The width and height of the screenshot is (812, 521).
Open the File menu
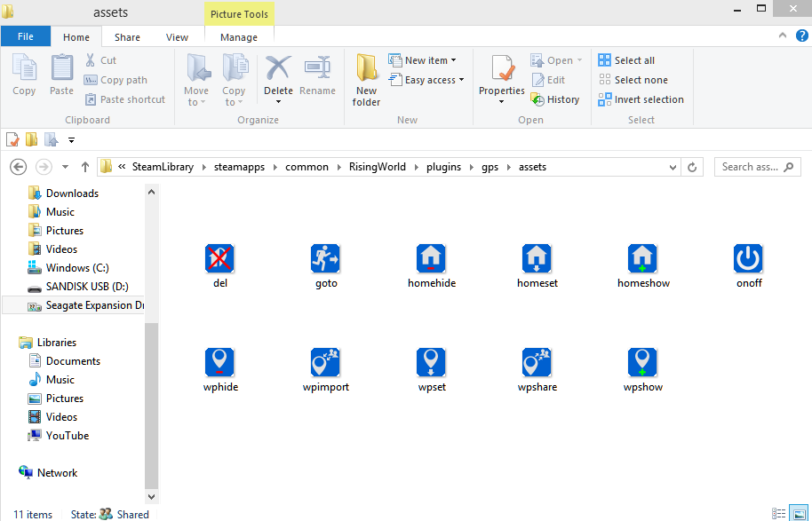tap(26, 37)
